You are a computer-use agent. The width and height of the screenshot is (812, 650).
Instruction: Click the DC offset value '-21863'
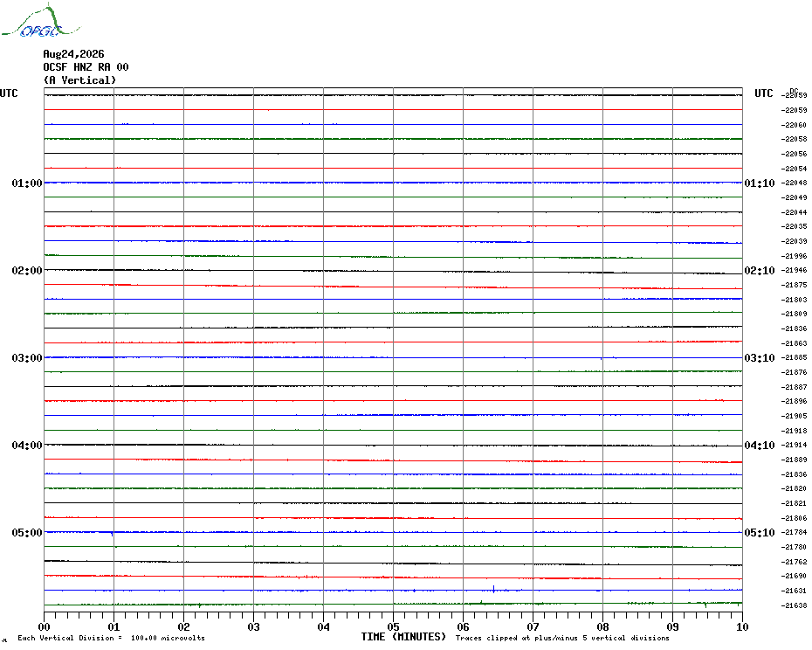[794, 343]
